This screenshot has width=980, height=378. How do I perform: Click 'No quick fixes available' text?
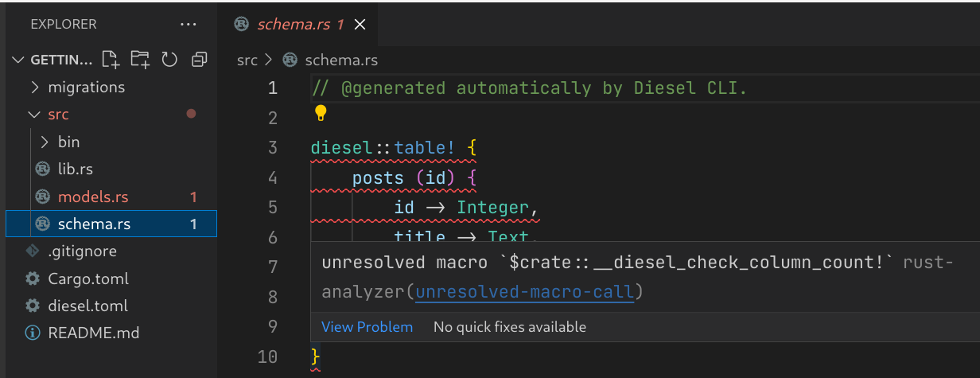click(510, 327)
